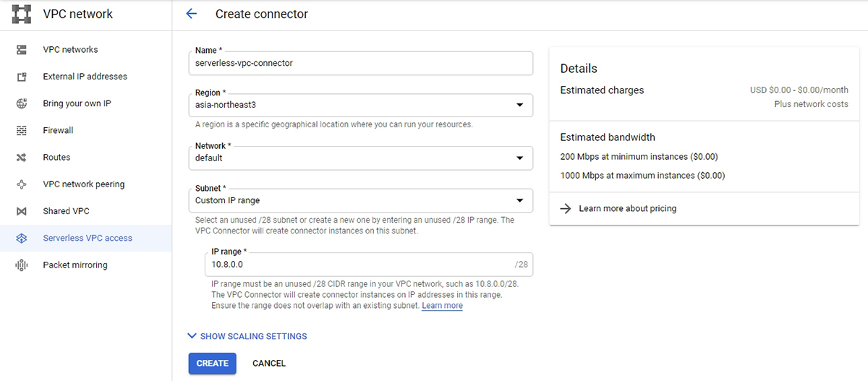Go back using the left arrow icon
Viewport: 868px width, 381px height.
(192, 14)
